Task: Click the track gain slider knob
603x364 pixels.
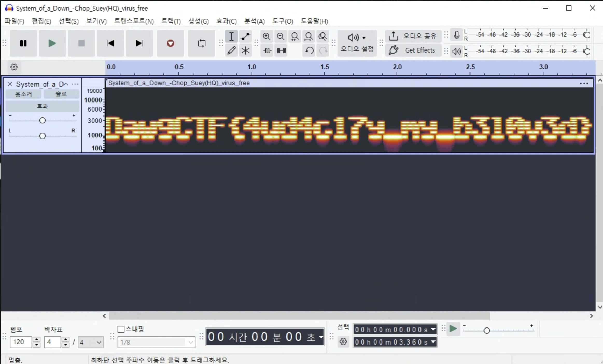Action: coord(43,120)
